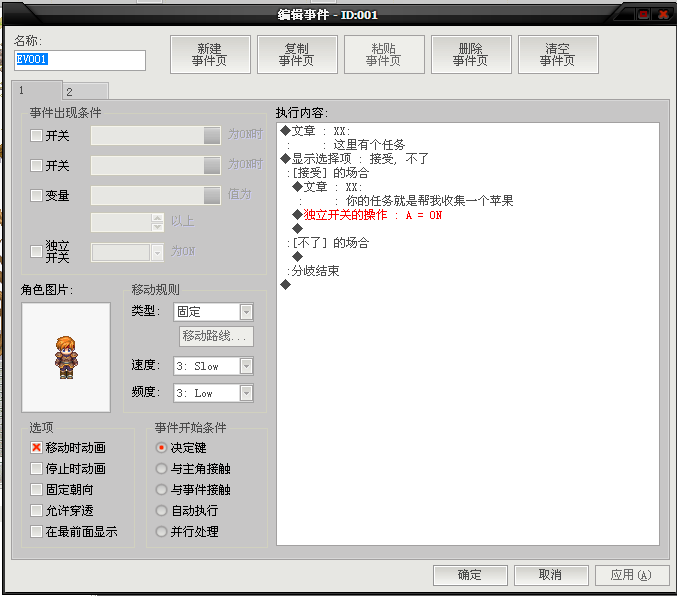Click the 取消 button
This screenshot has height=596, width=677.
point(551,575)
